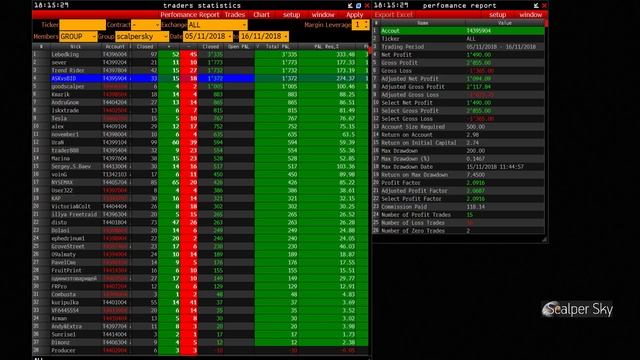Minimize traders statistics window via arrow icon

coord(350,5)
